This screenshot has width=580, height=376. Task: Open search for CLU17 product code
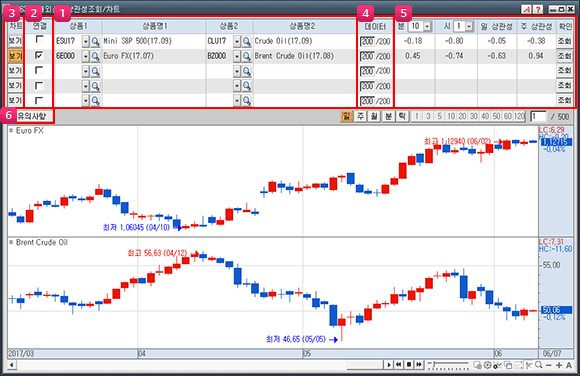point(247,41)
